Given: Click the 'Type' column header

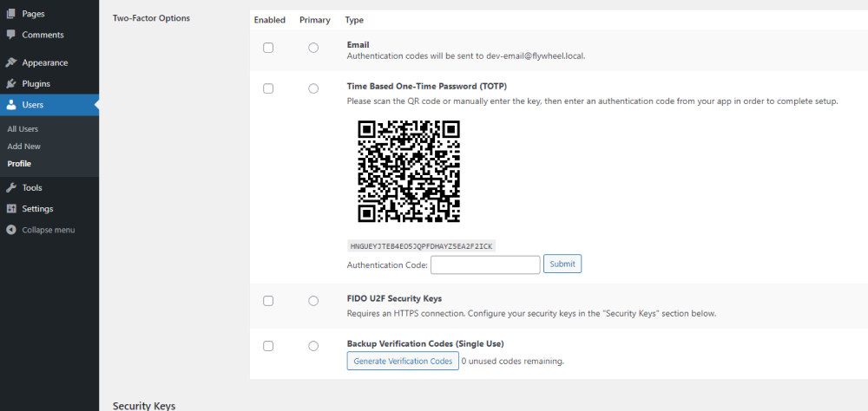Looking at the screenshot, I should [354, 20].
